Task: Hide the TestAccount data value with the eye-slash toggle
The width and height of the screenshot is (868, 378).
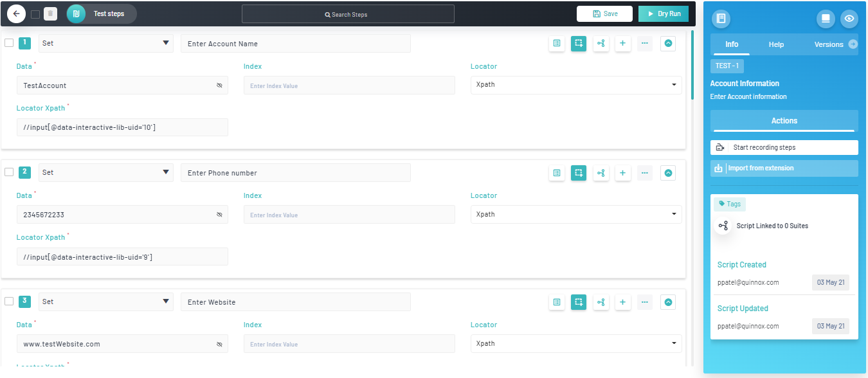Action: click(219, 85)
